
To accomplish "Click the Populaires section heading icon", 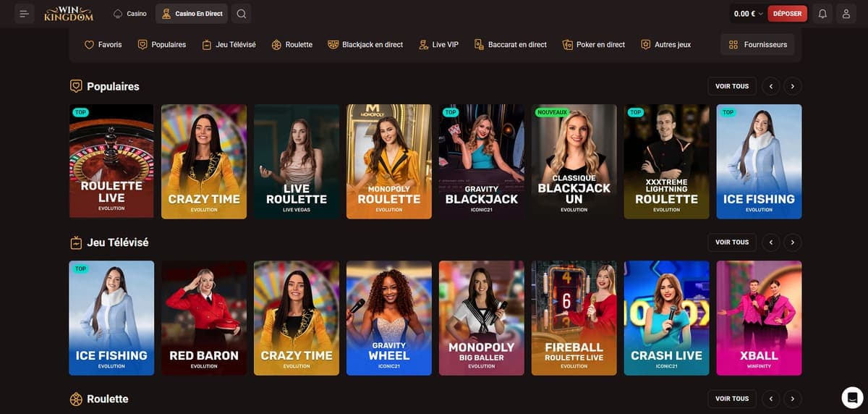I will (76, 86).
